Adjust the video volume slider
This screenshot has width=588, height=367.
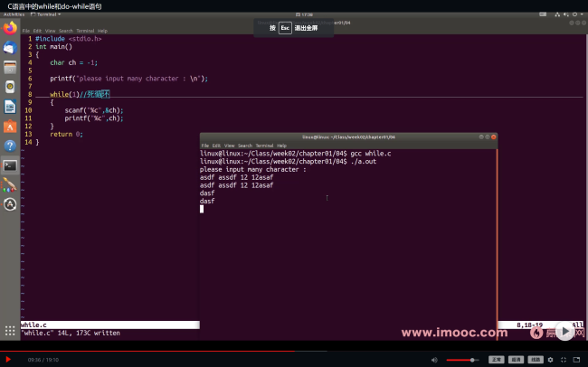pyautogui.click(x=462, y=360)
